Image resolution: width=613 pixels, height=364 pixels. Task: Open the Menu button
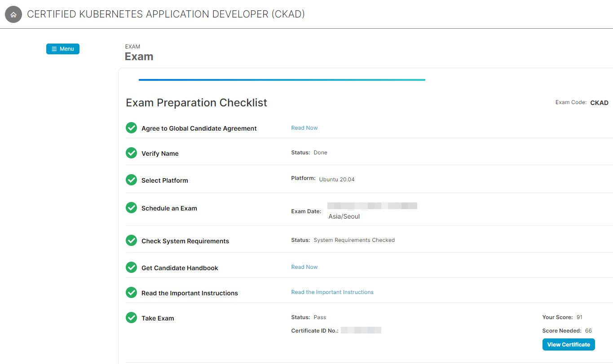[x=63, y=49]
